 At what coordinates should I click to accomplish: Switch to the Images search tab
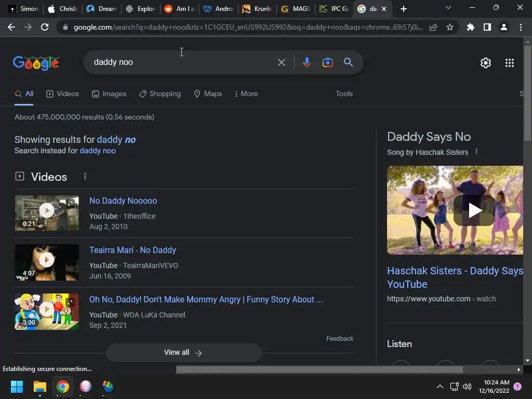(109, 94)
